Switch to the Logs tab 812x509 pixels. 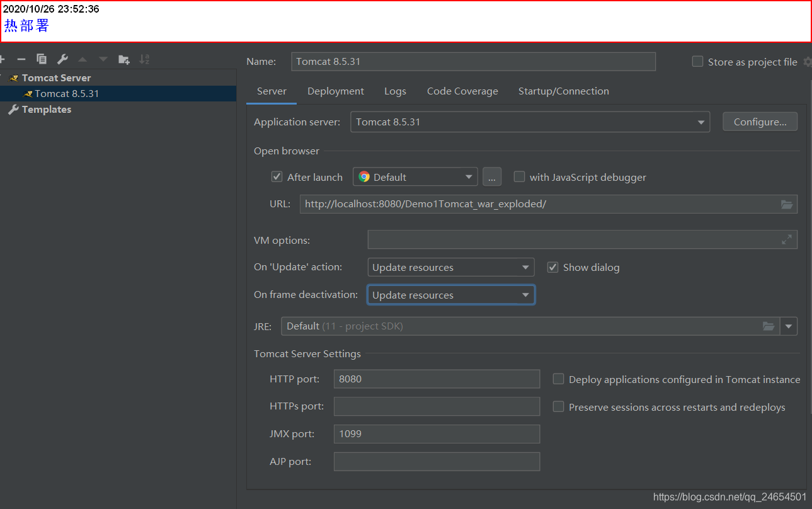395,91
